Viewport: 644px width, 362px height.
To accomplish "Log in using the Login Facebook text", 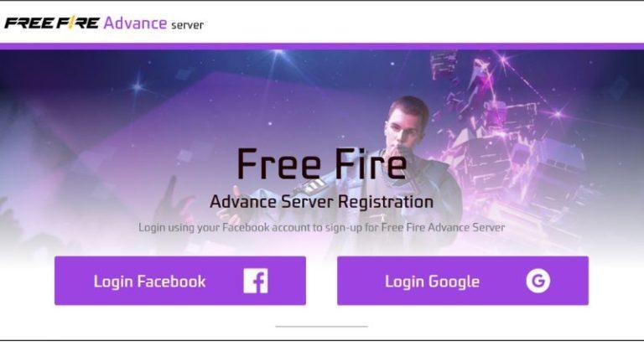I will [x=149, y=282].
